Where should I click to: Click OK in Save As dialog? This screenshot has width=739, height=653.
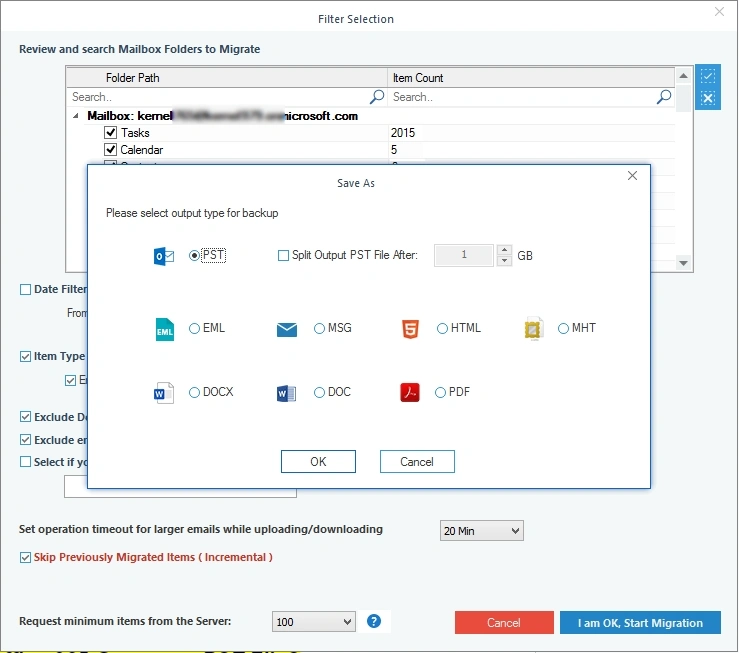coord(318,462)
